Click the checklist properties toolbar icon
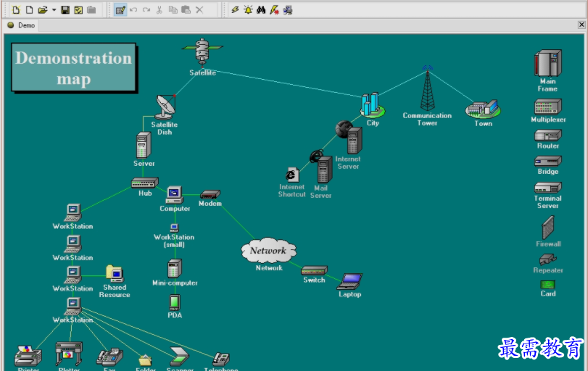This screenshot has height=371, width=588. click(x=78, y=10)
